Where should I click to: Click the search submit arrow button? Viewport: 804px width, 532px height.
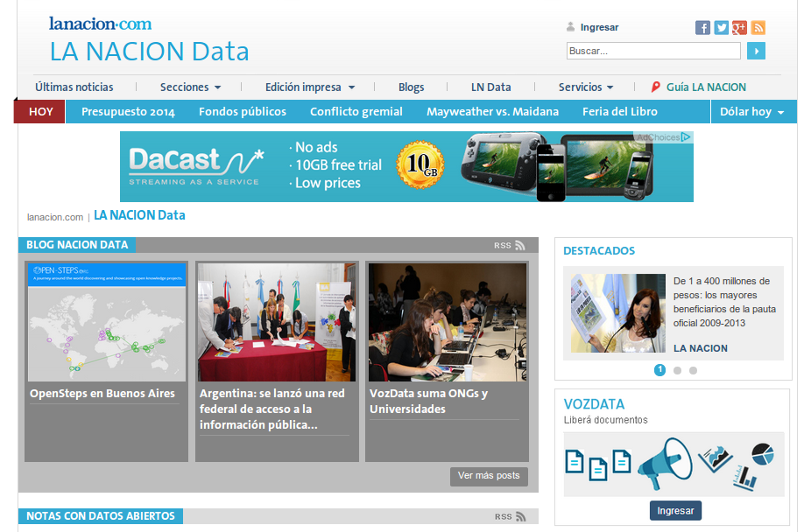756,51
